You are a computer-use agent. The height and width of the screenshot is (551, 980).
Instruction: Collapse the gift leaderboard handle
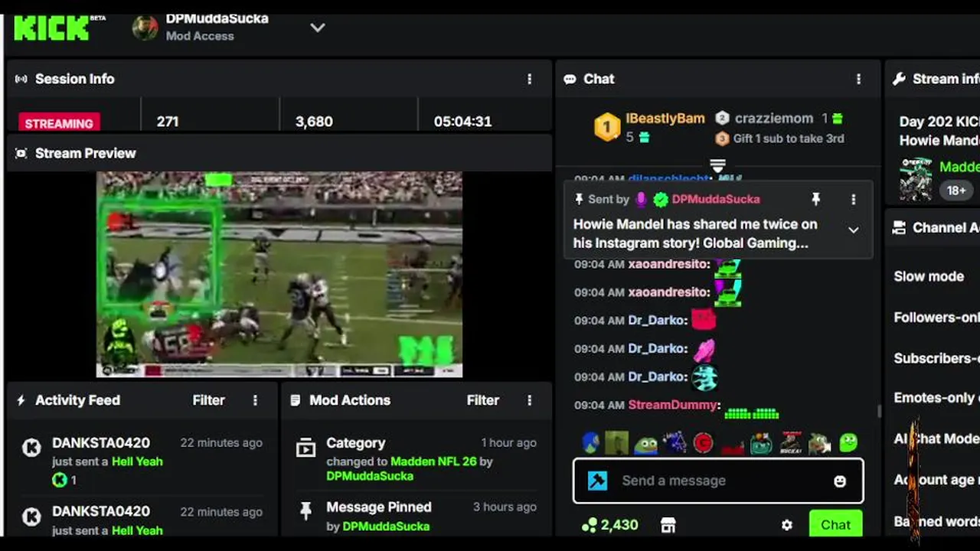717,165
